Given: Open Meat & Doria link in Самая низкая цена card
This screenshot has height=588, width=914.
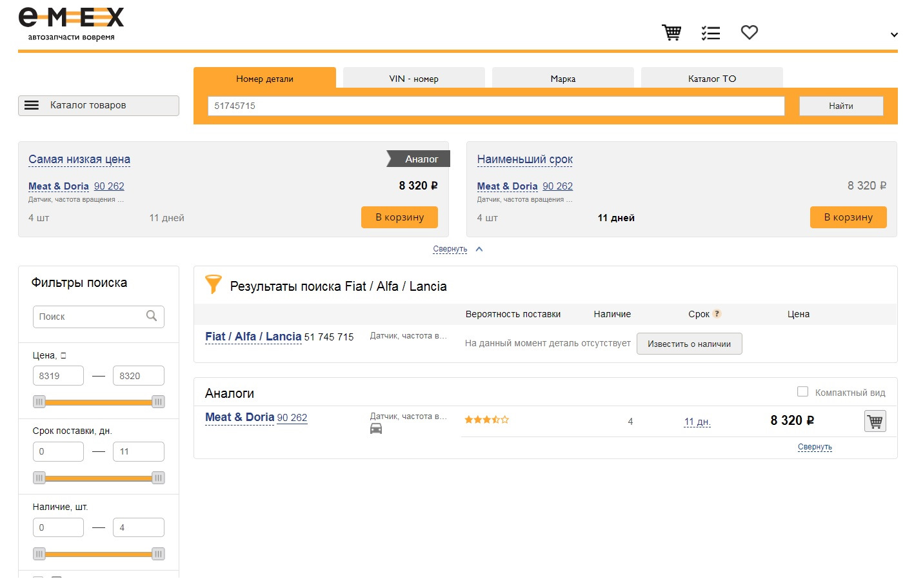Looking at the screenshot, I should click(x=59, y=186).
